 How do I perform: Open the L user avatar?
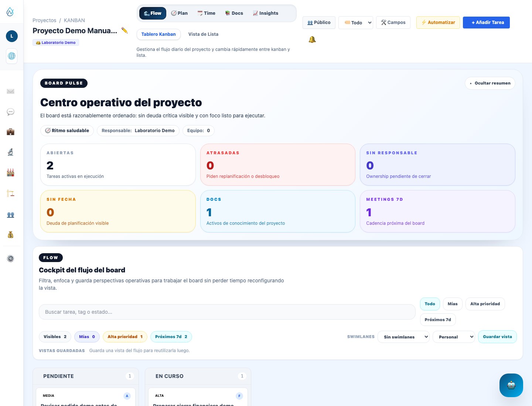tap(12, 36)
